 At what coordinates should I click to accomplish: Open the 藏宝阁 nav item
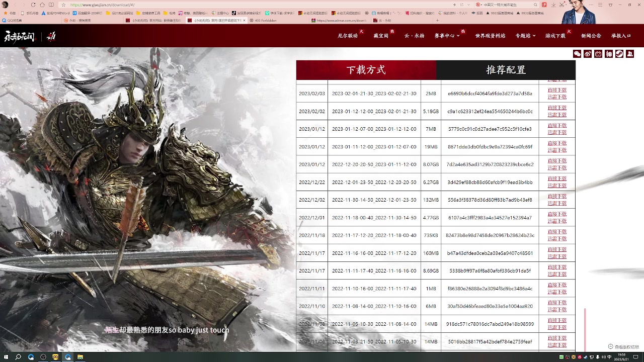[x=381, y=36]
